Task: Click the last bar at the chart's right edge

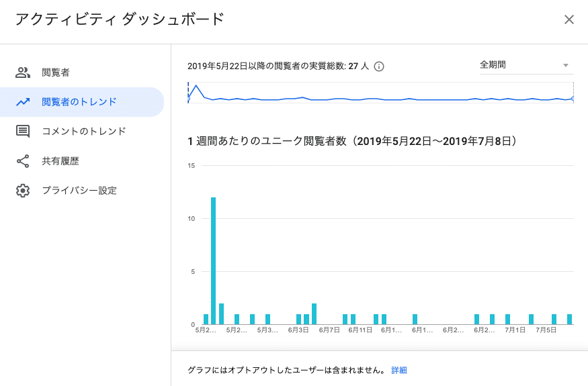Action: (570, 320)
